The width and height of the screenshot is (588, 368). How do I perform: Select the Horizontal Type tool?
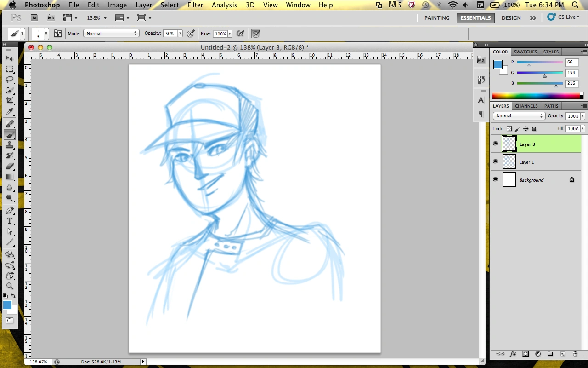point(10,221)
